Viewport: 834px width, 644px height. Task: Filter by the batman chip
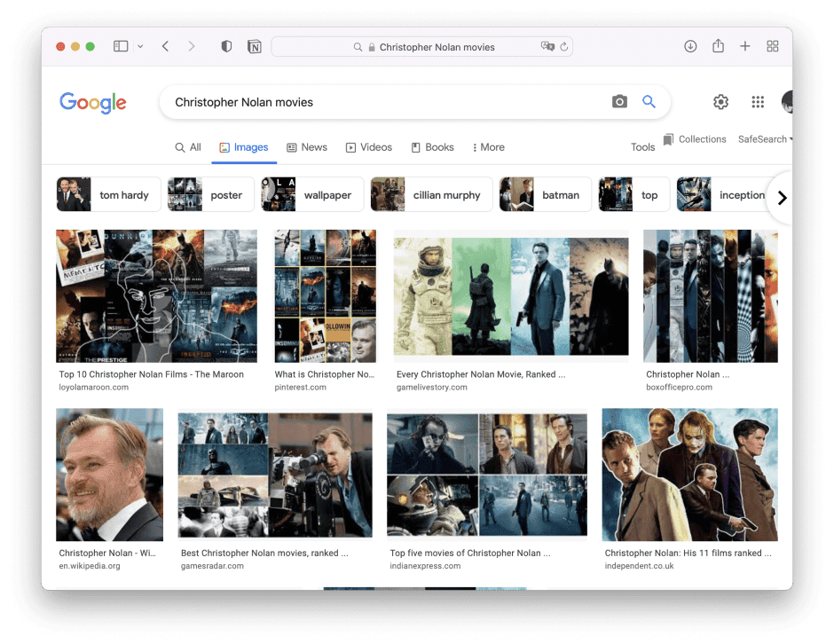coord(545,194)
